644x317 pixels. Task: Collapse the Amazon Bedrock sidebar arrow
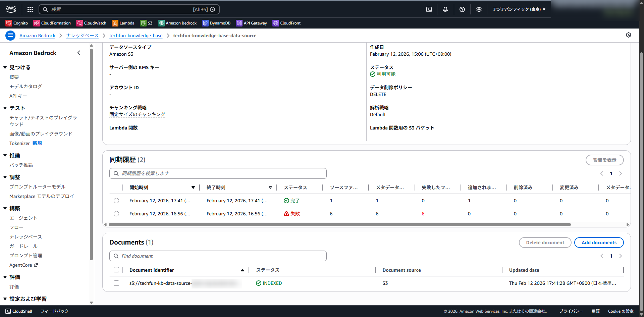coord(79,53)
